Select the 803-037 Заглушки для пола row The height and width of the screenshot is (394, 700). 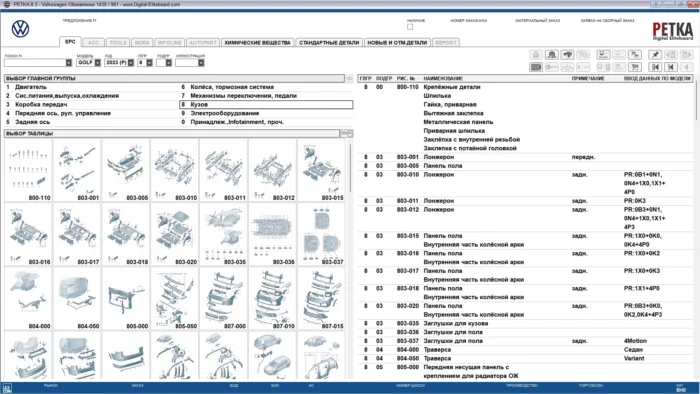525,341
